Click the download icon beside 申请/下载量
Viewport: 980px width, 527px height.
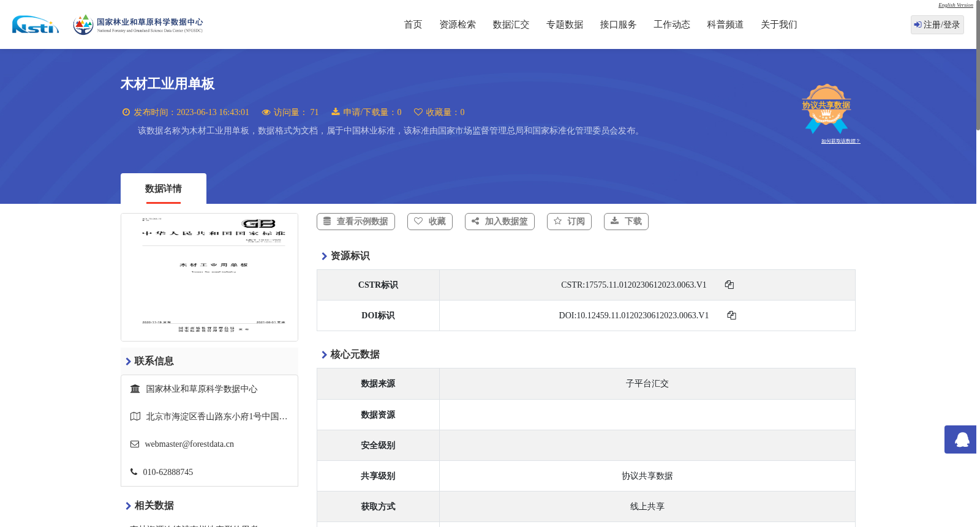(336, 111)
